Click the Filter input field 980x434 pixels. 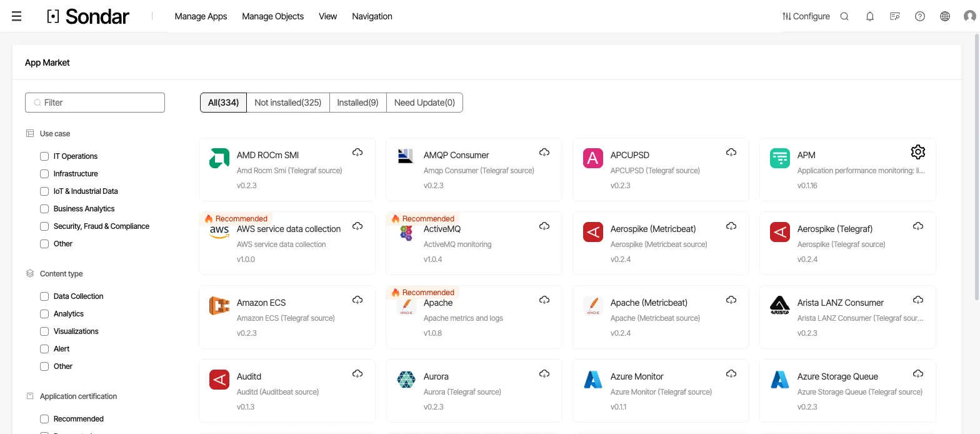pyautogui.click(x=95, y=103)
